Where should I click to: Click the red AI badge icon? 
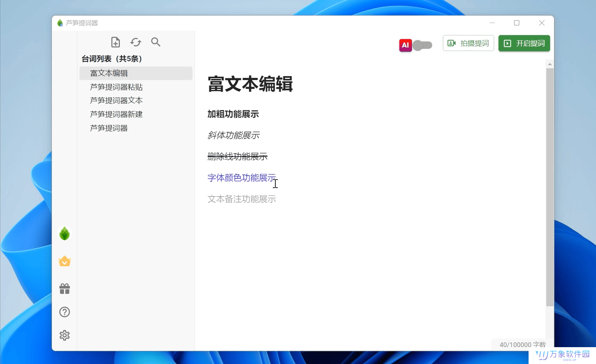click(x=405, y=45)
